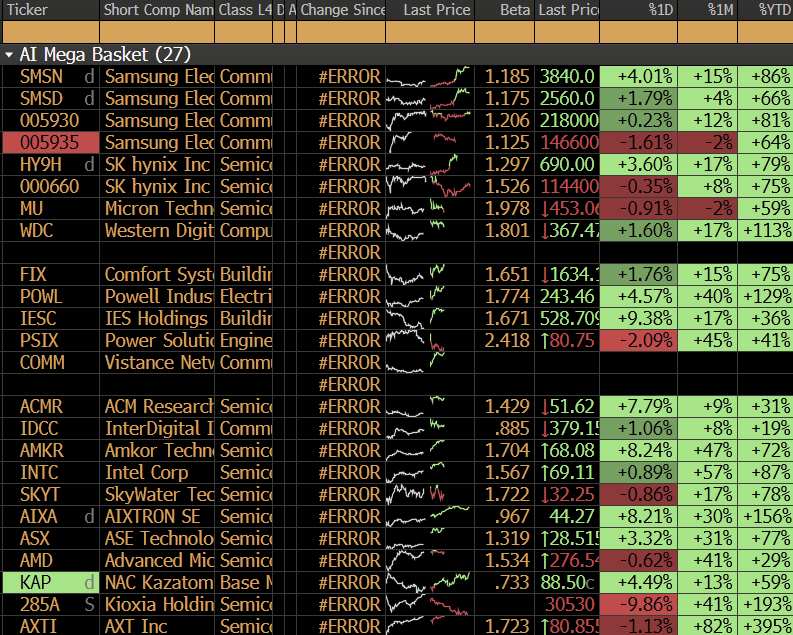Click the NAC Kazatom company name

pos(159,582)
